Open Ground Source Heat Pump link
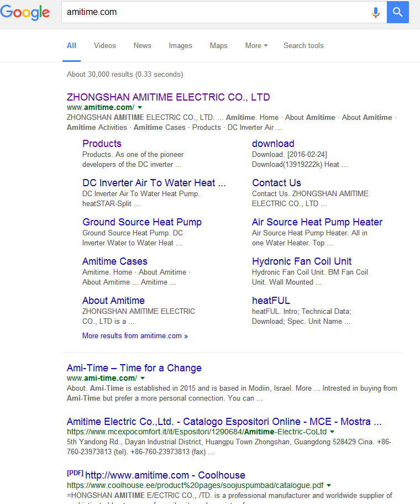 [141, 222]
